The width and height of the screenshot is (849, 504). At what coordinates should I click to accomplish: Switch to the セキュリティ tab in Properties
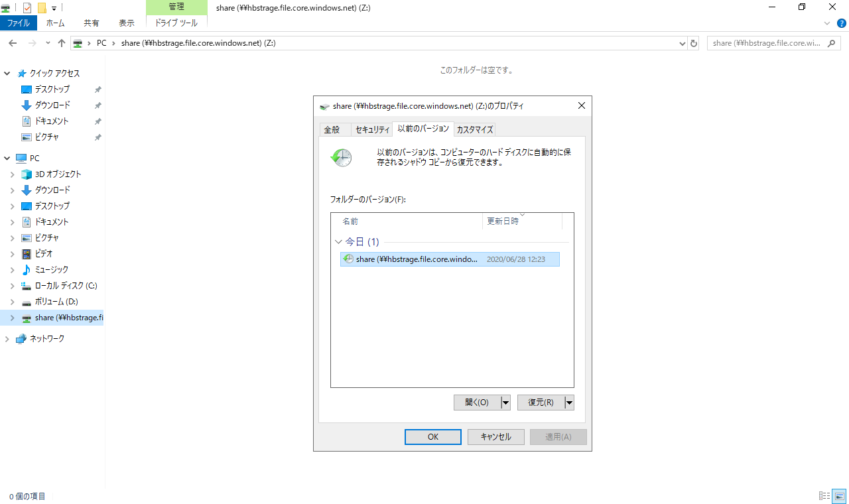[x=372, y=130]
